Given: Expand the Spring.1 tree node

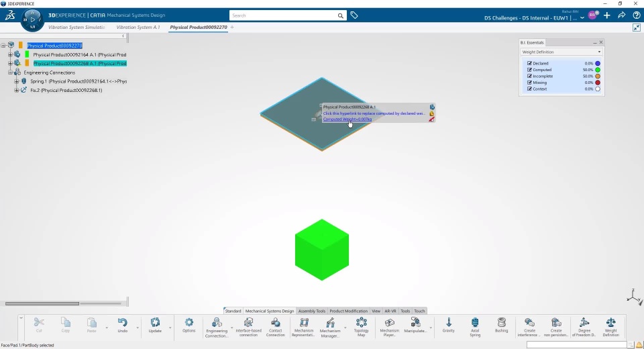Looking at the screenshot, I should point(16,81).
